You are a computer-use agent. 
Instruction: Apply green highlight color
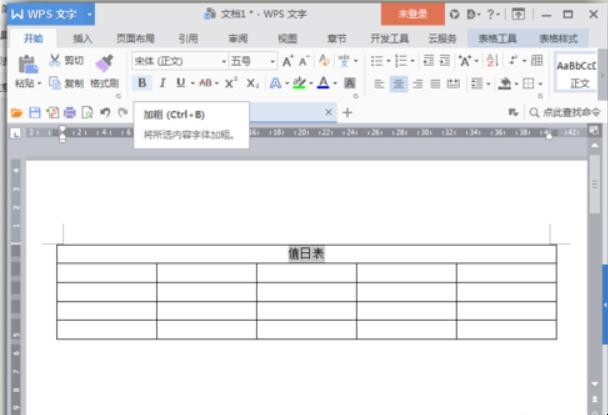coord(299,83)
